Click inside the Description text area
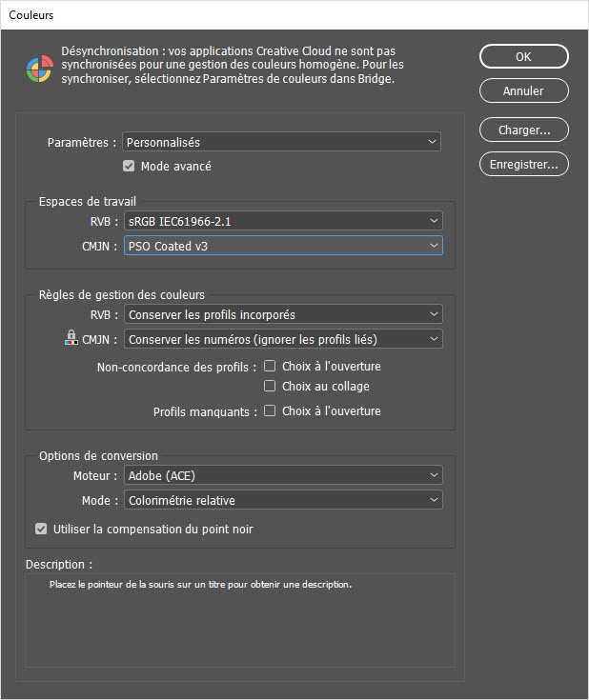This screenshot has height=700, width=589. (x=240, y=621)
